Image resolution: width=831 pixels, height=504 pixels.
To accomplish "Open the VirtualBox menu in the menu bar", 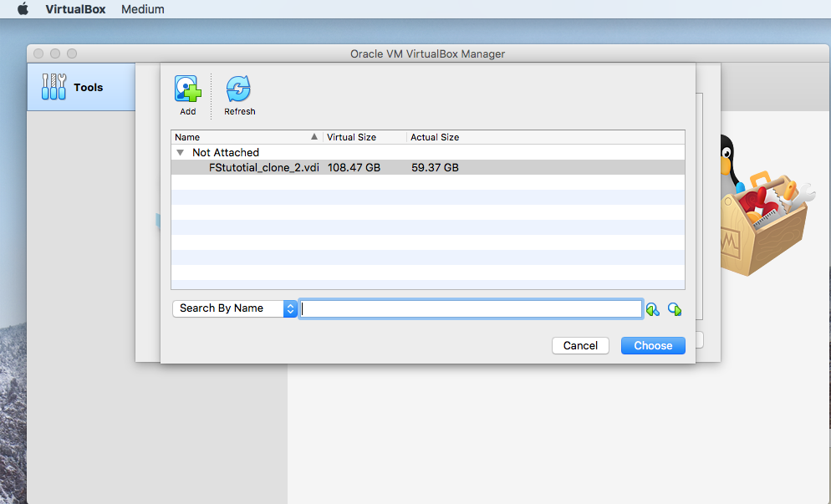I will [75, 9].
